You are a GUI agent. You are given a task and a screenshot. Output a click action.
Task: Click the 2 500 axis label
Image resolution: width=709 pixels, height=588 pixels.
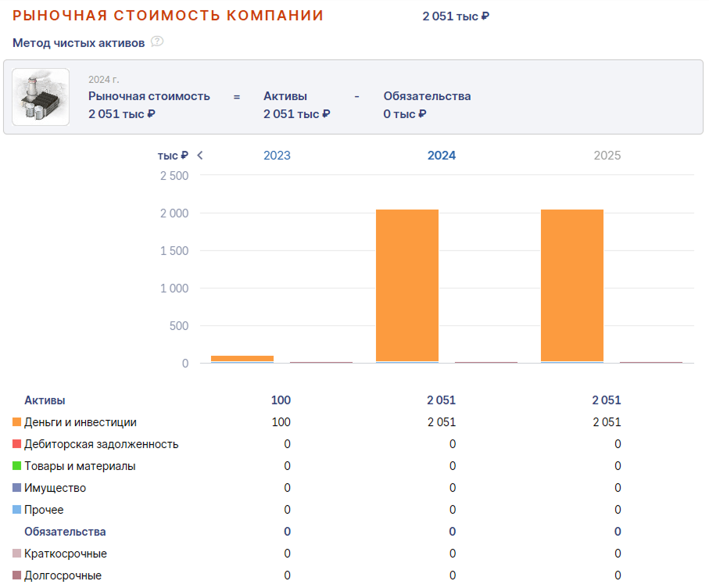(x=174, y=175)
